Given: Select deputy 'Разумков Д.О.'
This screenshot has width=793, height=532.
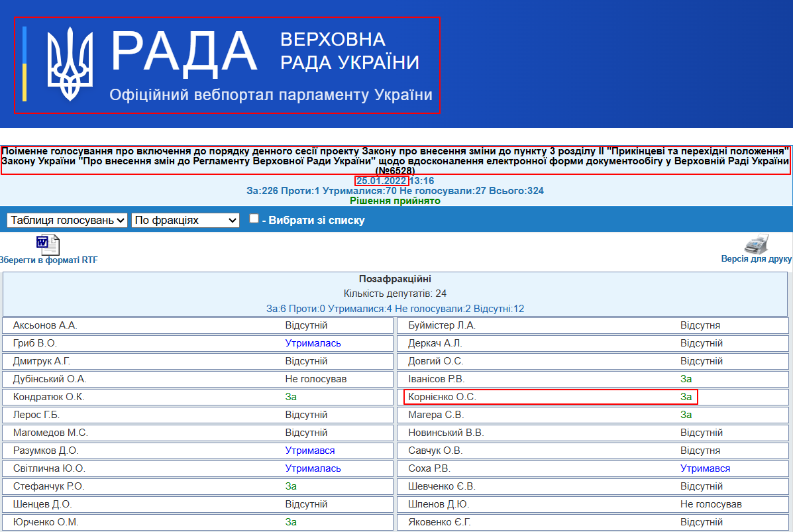Looking at the screenshot, I should coord(46,450).
